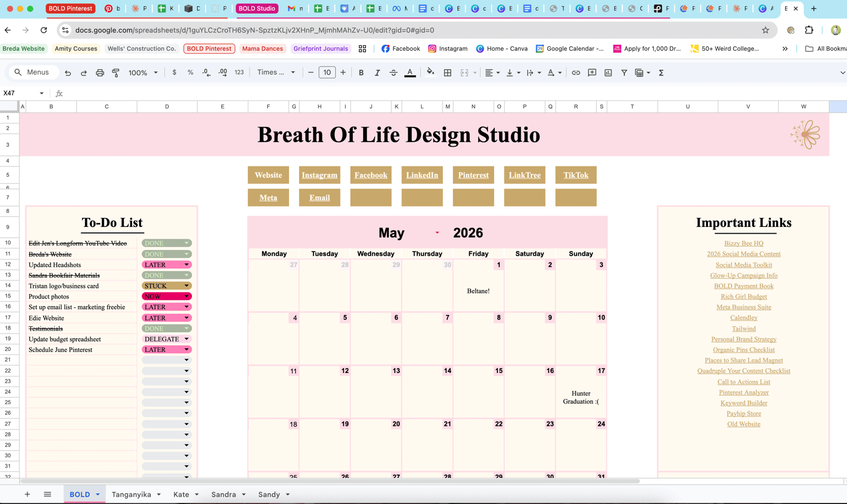Open the Borders tool

(448, 73)
